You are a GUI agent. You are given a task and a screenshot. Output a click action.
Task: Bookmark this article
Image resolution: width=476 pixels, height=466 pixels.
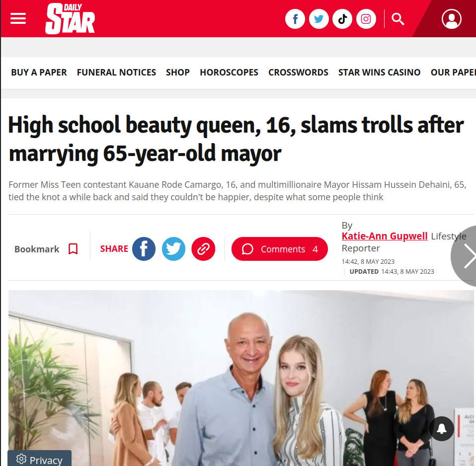46,249
